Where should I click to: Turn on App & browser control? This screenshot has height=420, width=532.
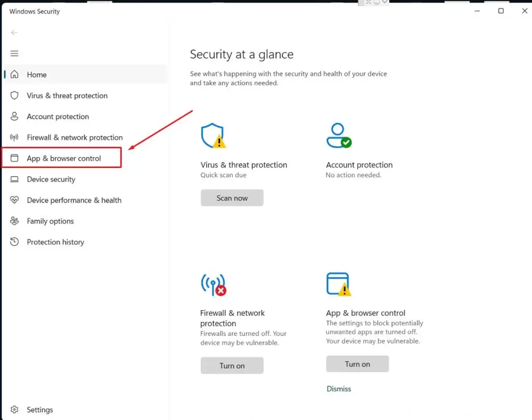pyautogui.click(x=357, y=364)
